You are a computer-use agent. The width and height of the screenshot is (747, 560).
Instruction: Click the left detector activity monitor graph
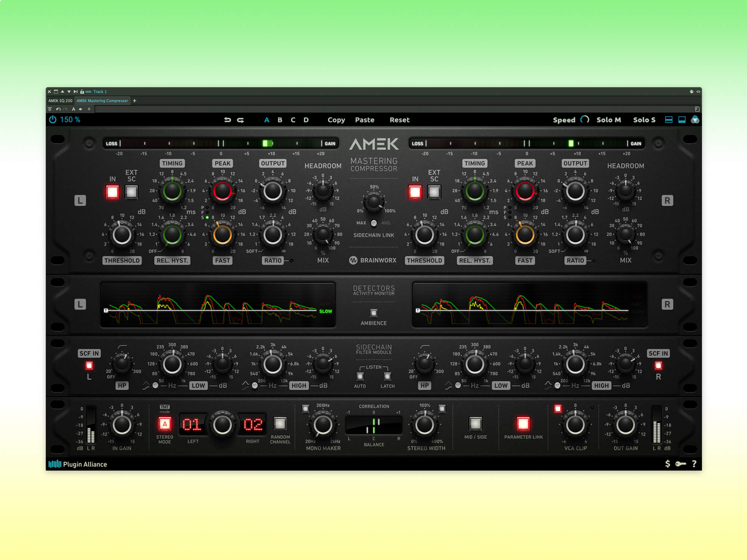pyautogui.click(x=218, y=305)
